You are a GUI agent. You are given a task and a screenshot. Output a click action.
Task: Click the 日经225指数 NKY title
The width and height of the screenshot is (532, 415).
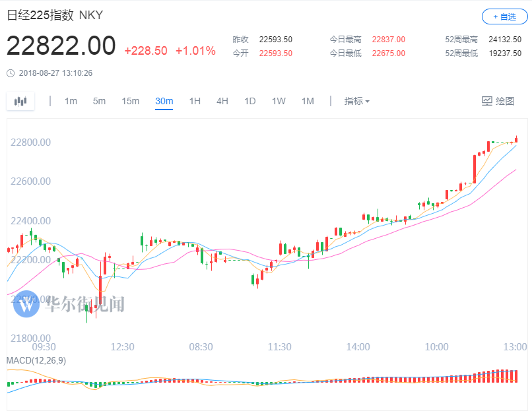pyautogui.click(x=55, y=15)
